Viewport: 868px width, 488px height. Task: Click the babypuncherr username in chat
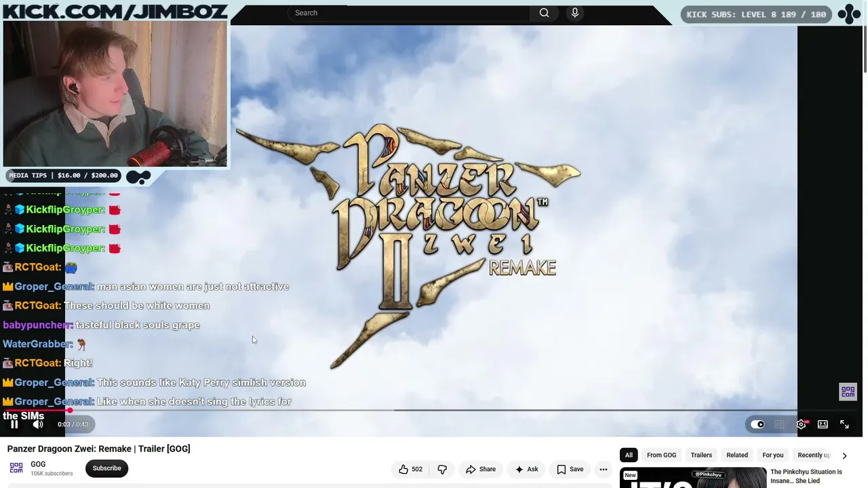pyautogui.click(x=37, y=325)
